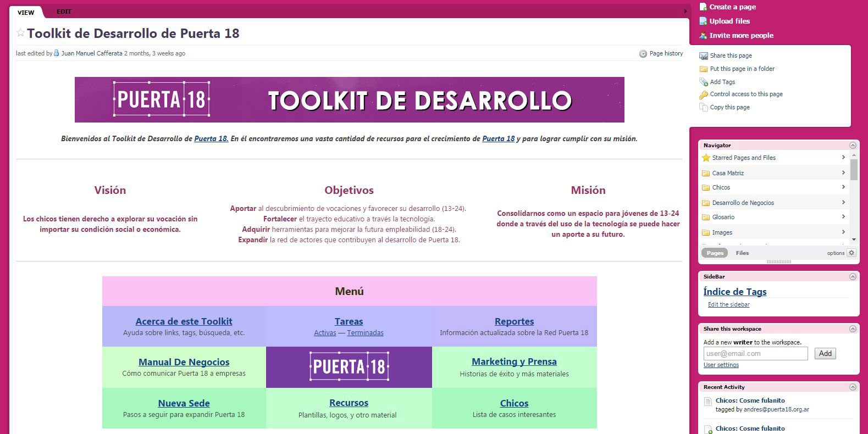Viewport: 868px width, 434px height.
Task: Open the first Chicos: Cosme fulanito activity link
Action: pos(750,400)
